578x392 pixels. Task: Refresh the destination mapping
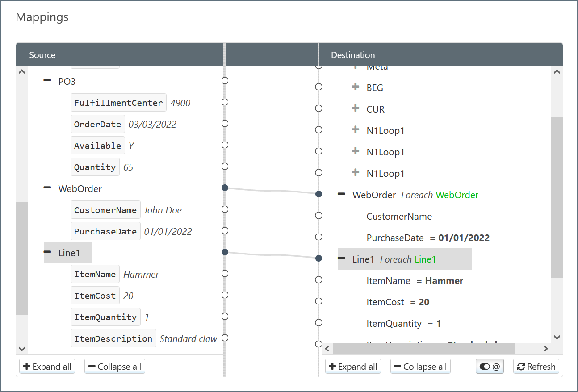click(x=536, y=367)
